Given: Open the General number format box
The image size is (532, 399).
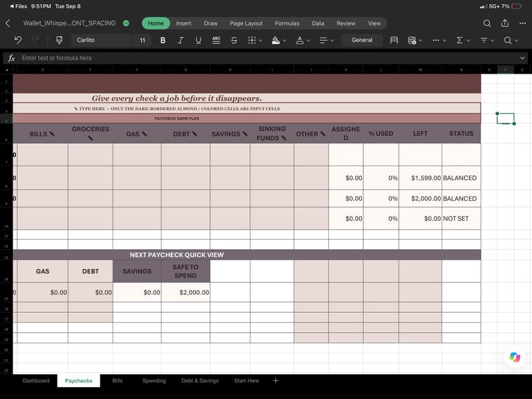Looking at the screenshot, I should click(362, 40).
